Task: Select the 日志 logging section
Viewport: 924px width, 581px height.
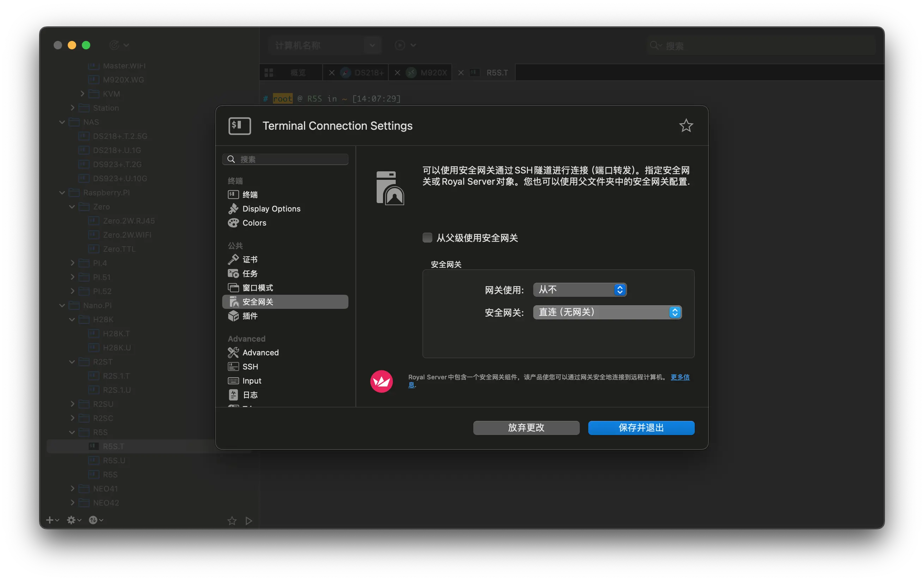Action: coord(250,395)
